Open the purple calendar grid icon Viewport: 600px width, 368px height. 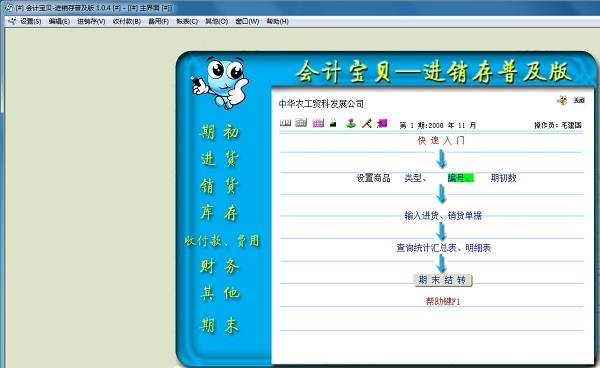pos(318,123)
